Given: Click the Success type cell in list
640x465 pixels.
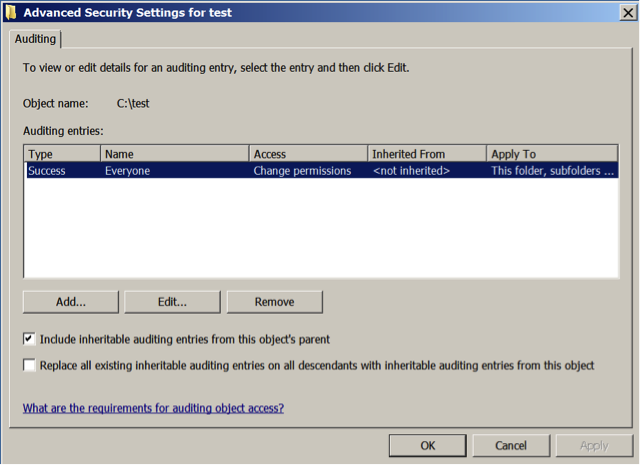Looking at the screenshot, I should pos(46,171).
